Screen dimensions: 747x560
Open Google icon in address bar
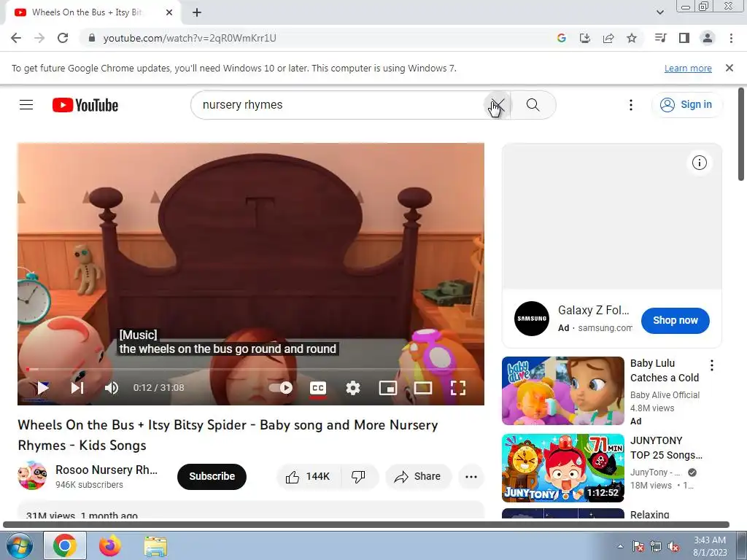point(561,38)
